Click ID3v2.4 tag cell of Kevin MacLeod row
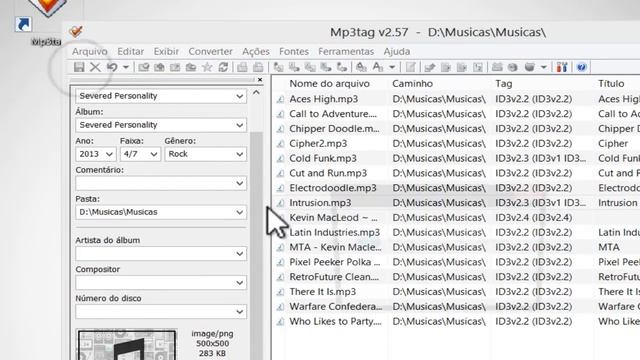640x360 pixels. click(533, 218)
